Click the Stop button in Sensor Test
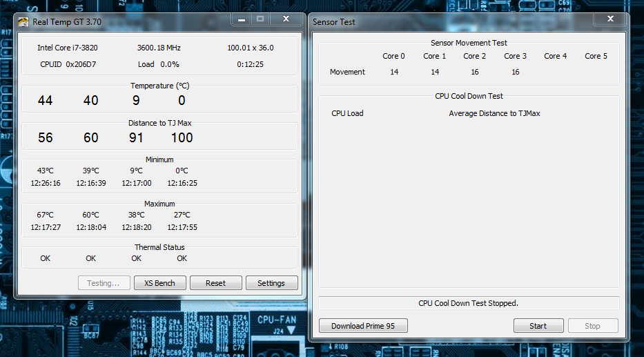Screen dimensions: 644x357 593,326
